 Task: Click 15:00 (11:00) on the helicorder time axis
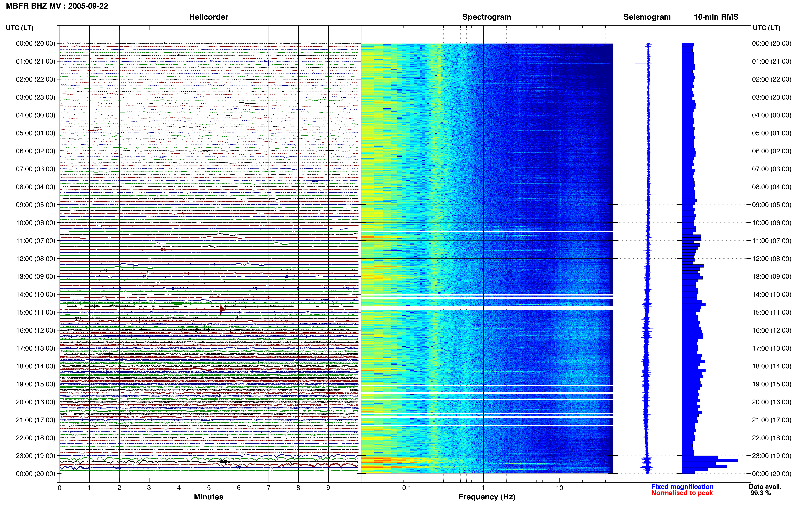pyautogui.click(x=36, y=313)
